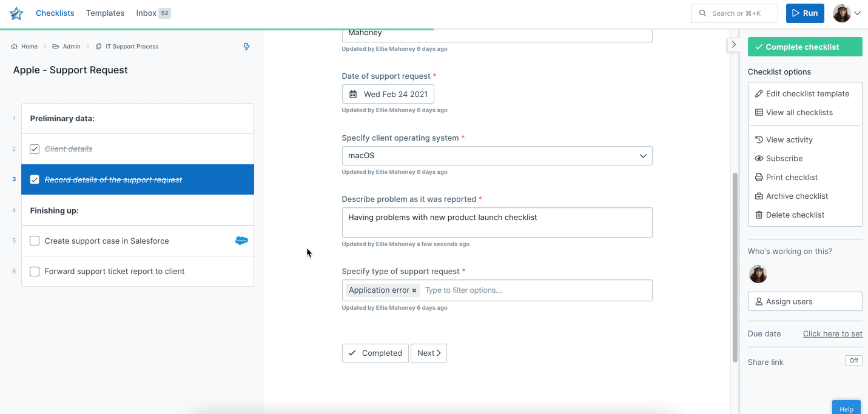Open the user avatar menu

point(847,13)
